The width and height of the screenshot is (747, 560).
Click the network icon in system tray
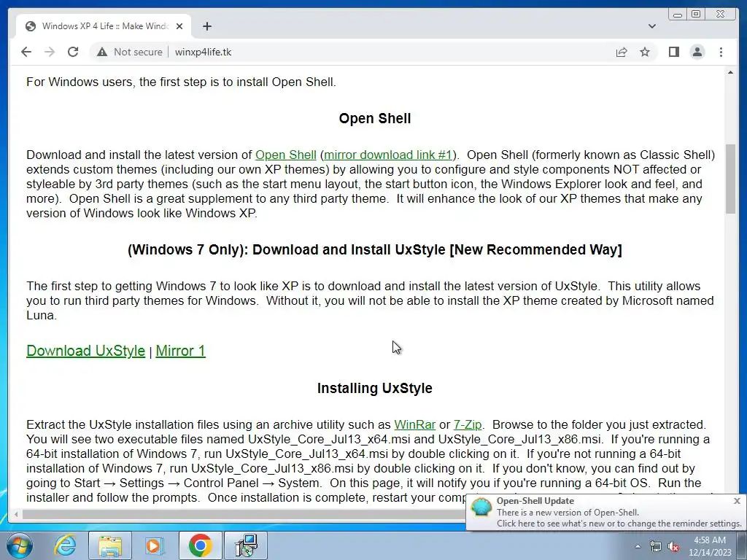(656, 547)
